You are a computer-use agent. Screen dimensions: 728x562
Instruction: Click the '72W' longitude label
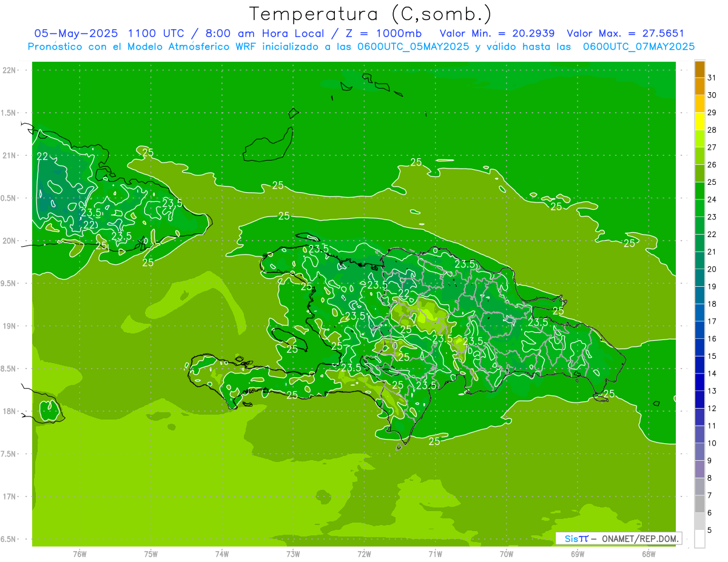(x=364, y=554)
